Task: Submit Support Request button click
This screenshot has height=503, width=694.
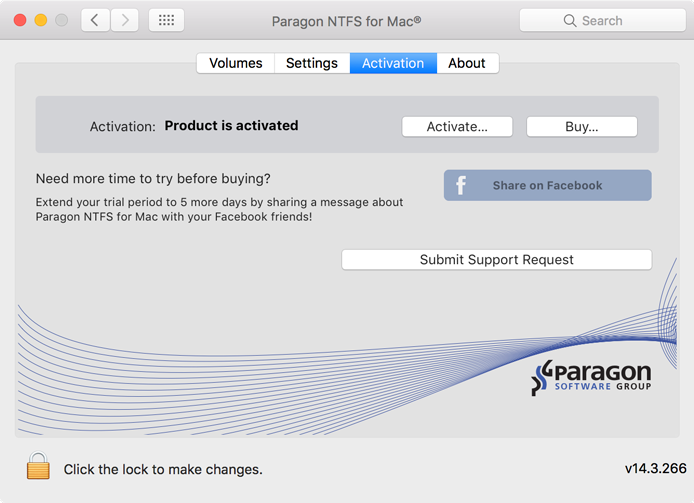Action: pyautogui.click(x=496, y=260)
